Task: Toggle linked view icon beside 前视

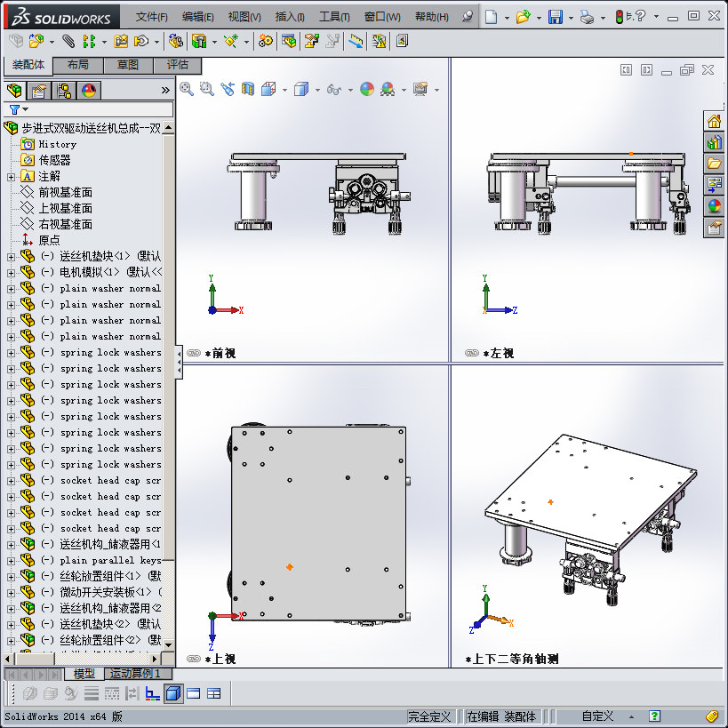Action: point(194,353)
